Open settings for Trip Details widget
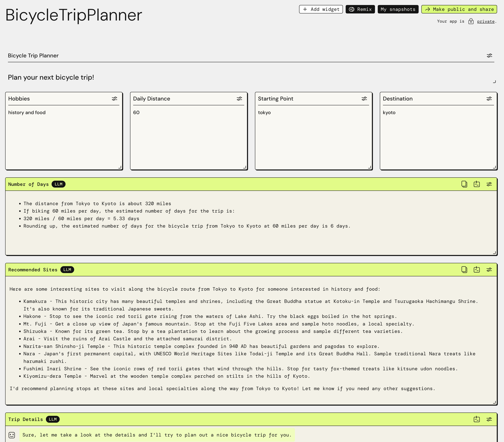The height and width of the screenshot is (442, 504). coord(489,419)
